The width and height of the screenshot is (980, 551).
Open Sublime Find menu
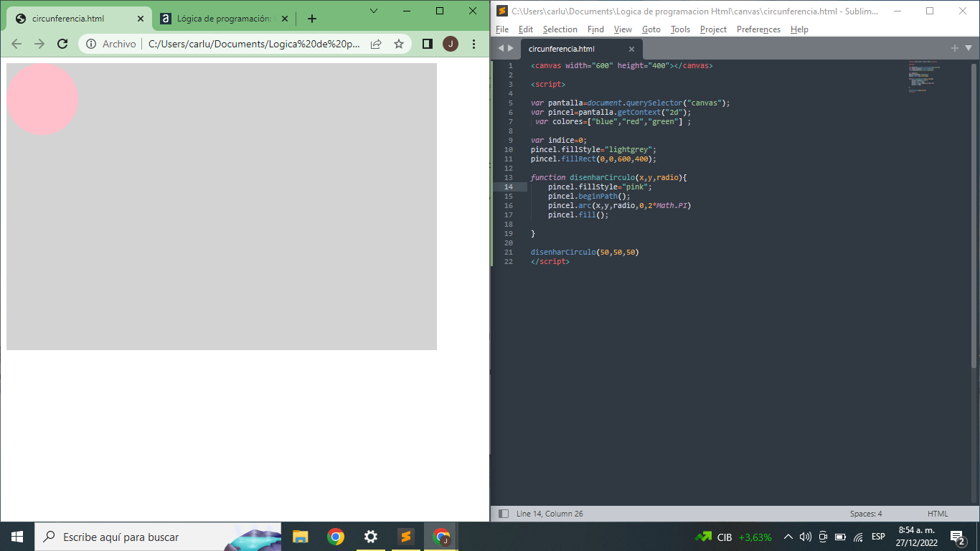coord(595,29)
